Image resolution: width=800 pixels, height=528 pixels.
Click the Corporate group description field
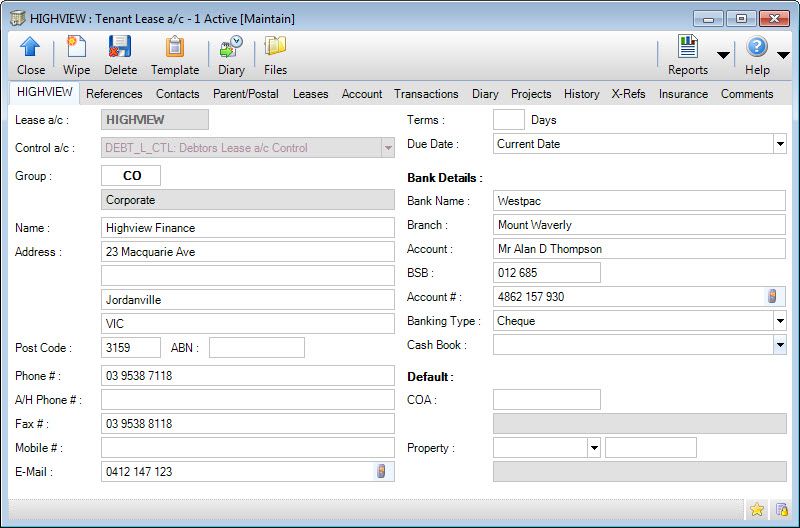[x=248, y=199]
